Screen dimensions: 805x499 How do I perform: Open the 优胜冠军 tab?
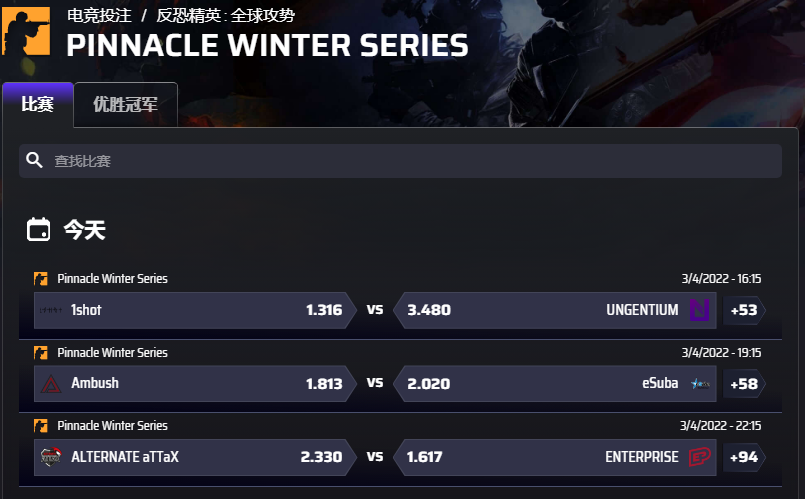tap(125, 104)
